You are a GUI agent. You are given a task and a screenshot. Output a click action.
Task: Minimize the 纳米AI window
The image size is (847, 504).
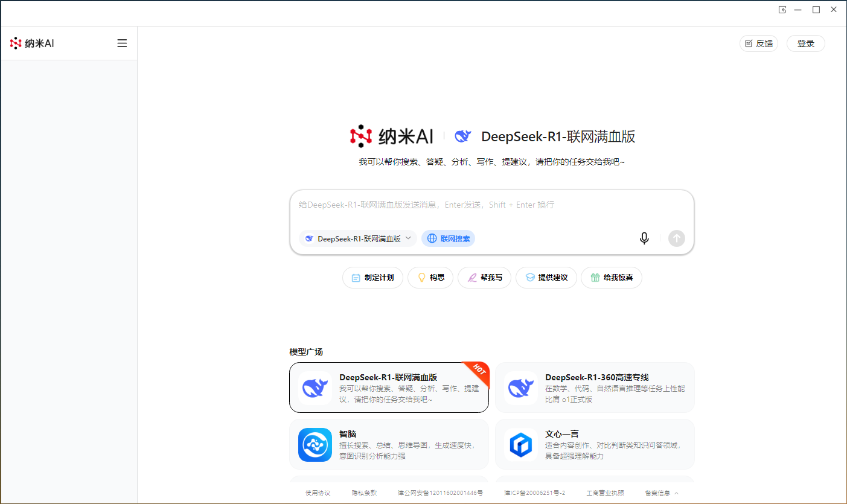click(798, 10)
